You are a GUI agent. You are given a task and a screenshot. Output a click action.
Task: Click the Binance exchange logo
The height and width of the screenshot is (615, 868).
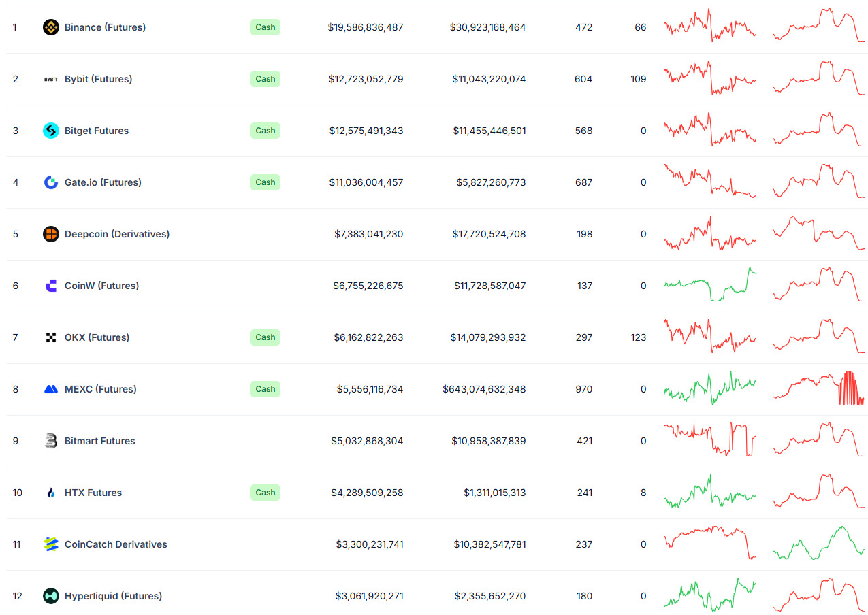50,27
